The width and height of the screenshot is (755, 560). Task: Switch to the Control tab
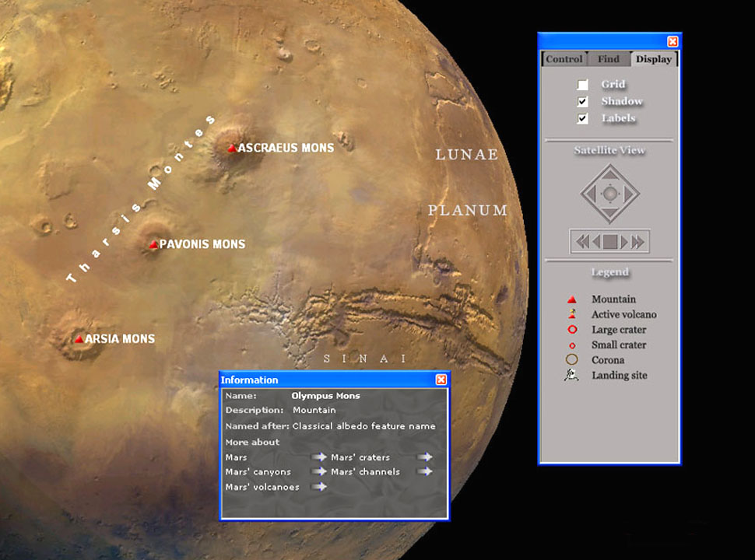[564, 58]
